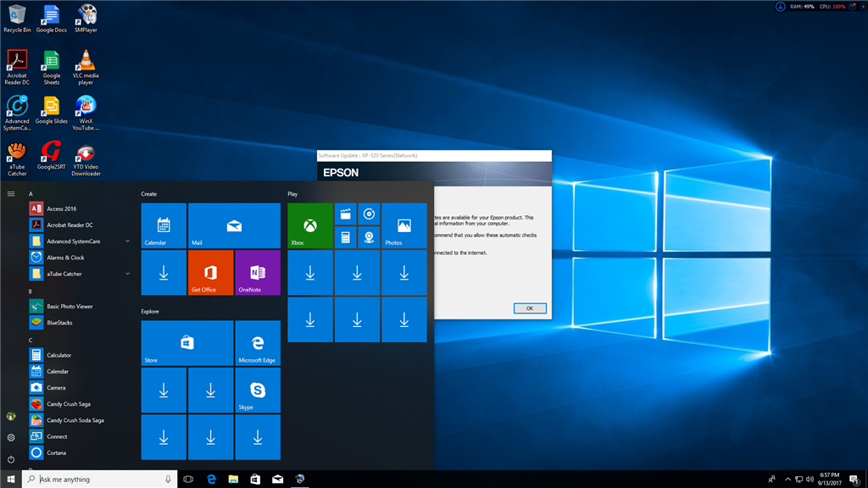This screenshot has width=868, height=488.
Task: Open Calendar in the app list
Action: point(81,371)
